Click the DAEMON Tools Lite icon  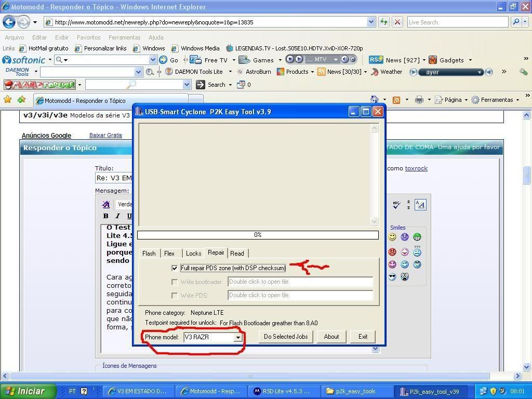(169, 72)
